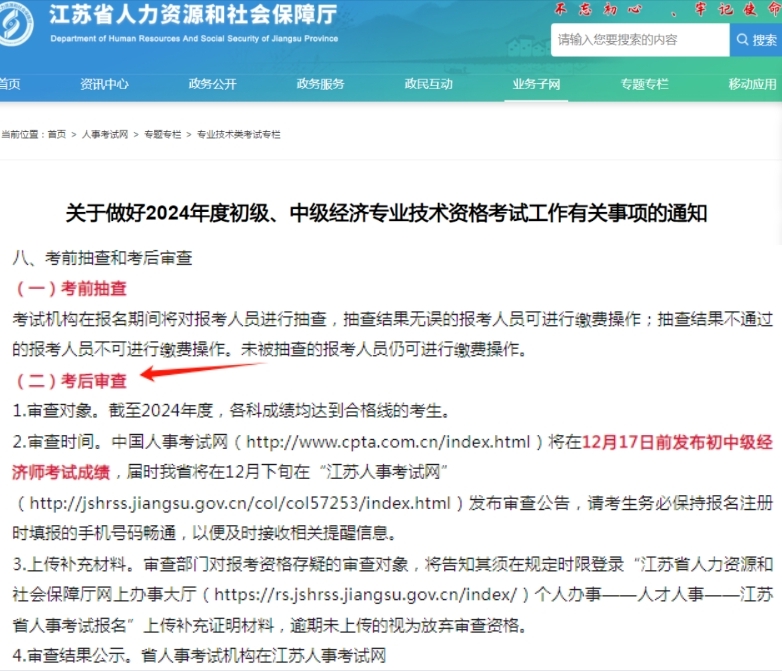
Task: Click the red arrow pointing to 考后审查
Action: coord(200,372)
